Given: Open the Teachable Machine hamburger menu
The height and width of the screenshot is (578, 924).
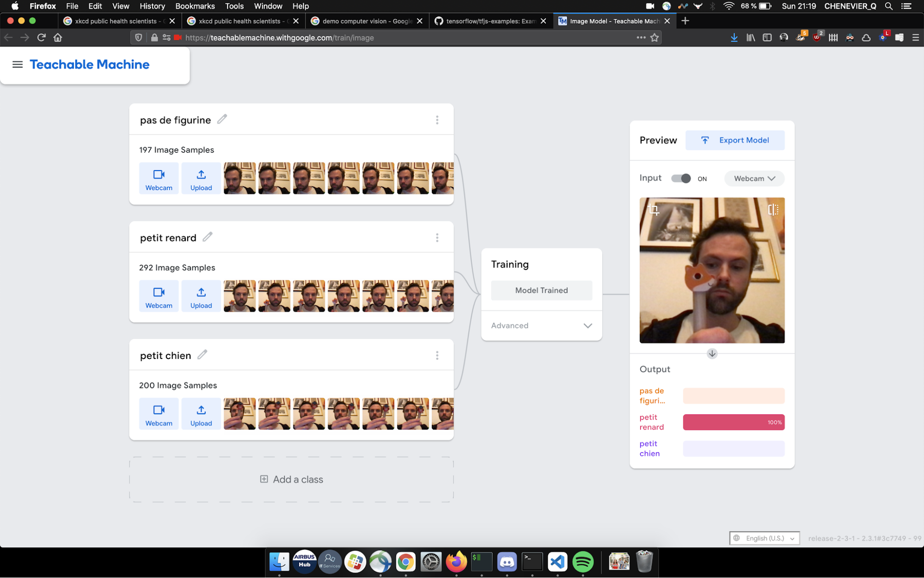Looking at the screenshot, I should point(18,64).
